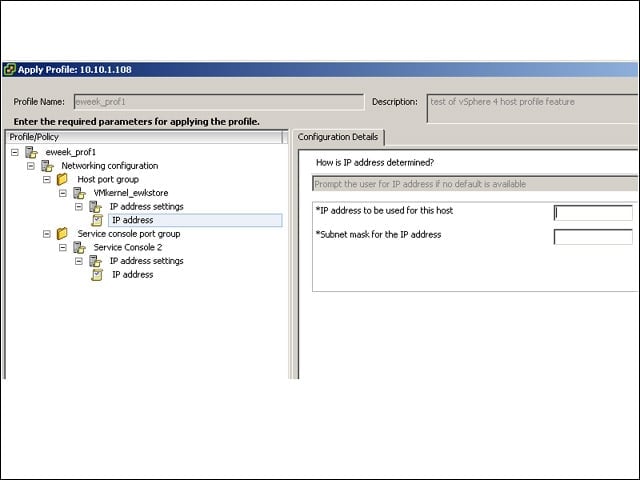Click the VMkernel_ewkstore node icon

tap(79, 193)
